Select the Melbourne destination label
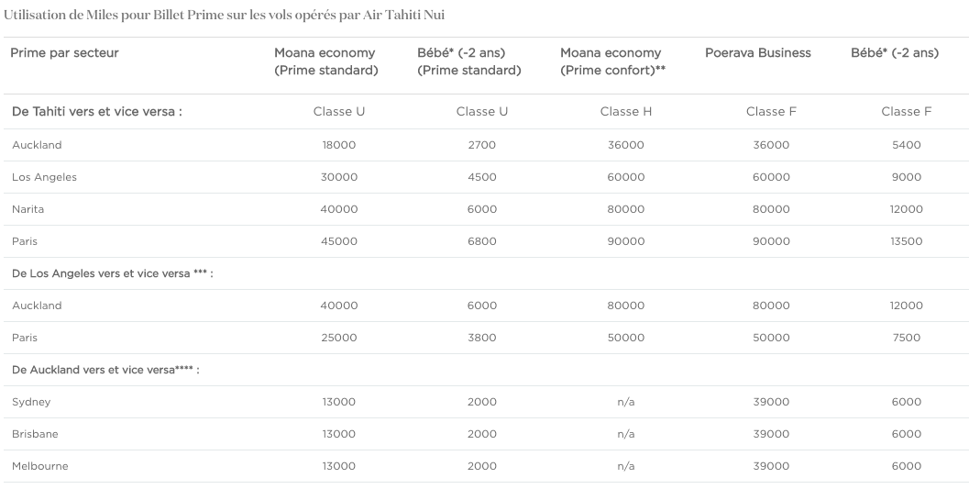 (x=40, y=466)
